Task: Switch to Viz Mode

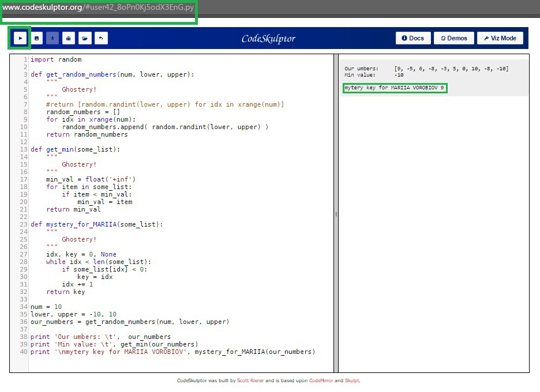Action: 500,38
